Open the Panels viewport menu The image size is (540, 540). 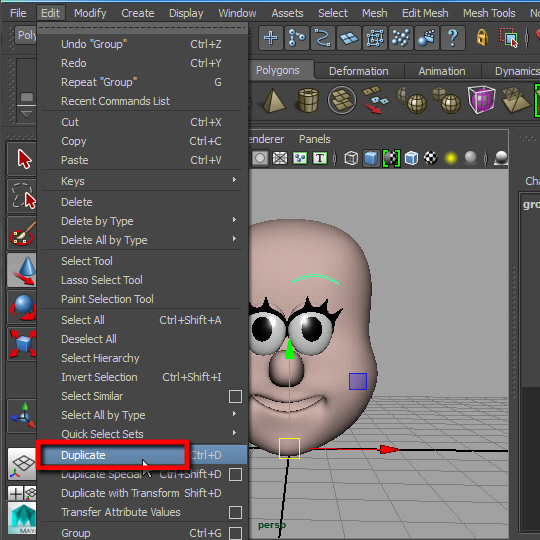tap(314, 139)
